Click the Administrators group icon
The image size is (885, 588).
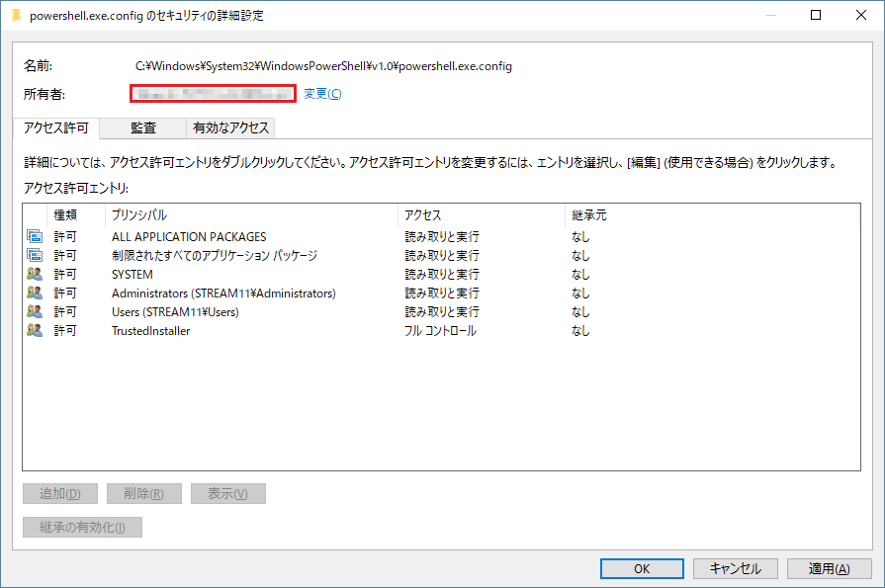pyautogui.click(x=35, y=294)
